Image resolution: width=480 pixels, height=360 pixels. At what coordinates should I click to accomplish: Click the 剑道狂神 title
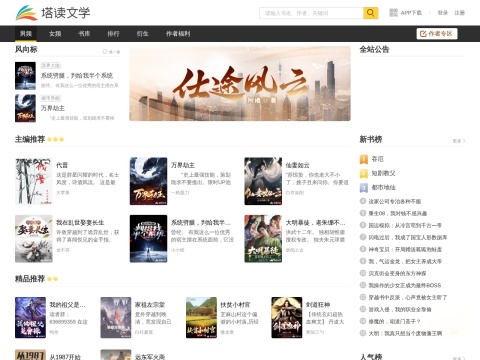(x=318, y=305)
